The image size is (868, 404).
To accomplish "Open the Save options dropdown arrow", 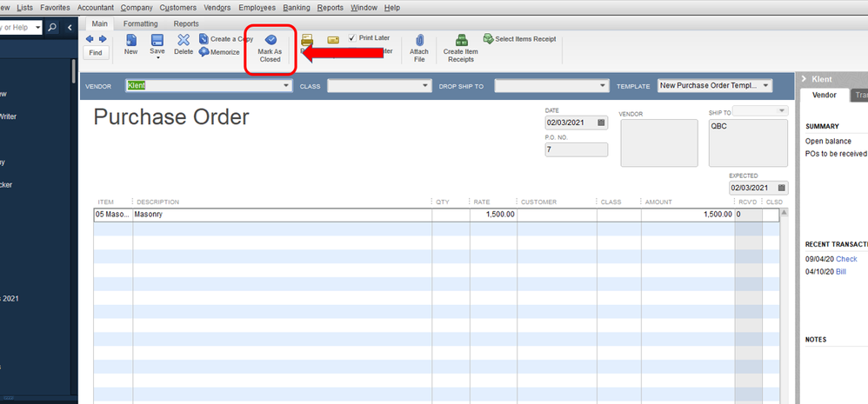I will click(157, 57).
